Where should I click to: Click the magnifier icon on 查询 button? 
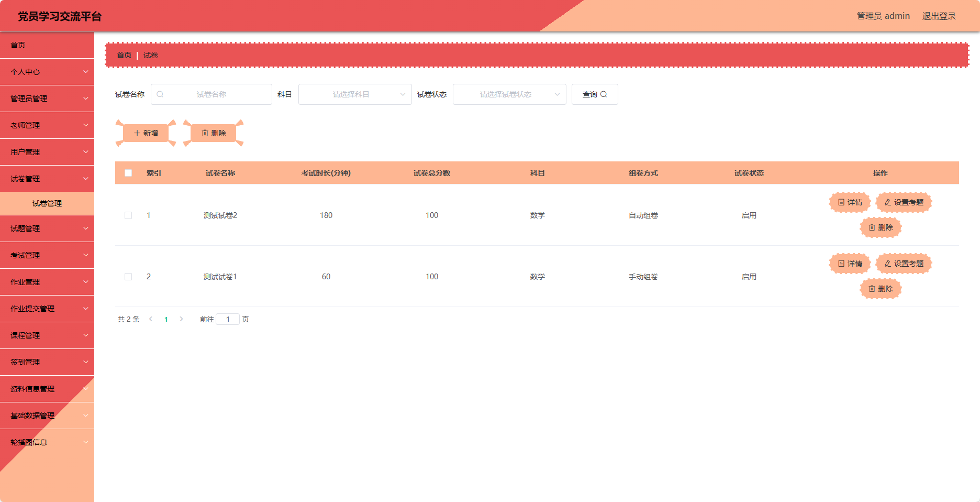[604, 94]
